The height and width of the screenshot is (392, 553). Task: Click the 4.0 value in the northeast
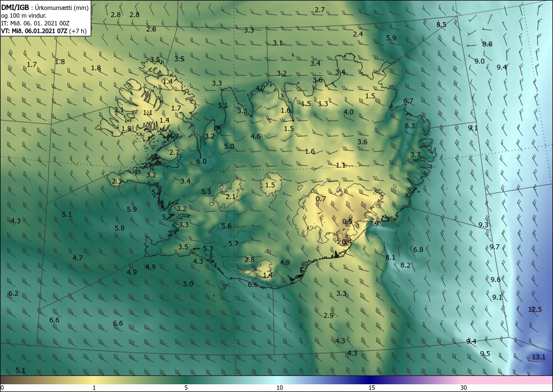348,112
